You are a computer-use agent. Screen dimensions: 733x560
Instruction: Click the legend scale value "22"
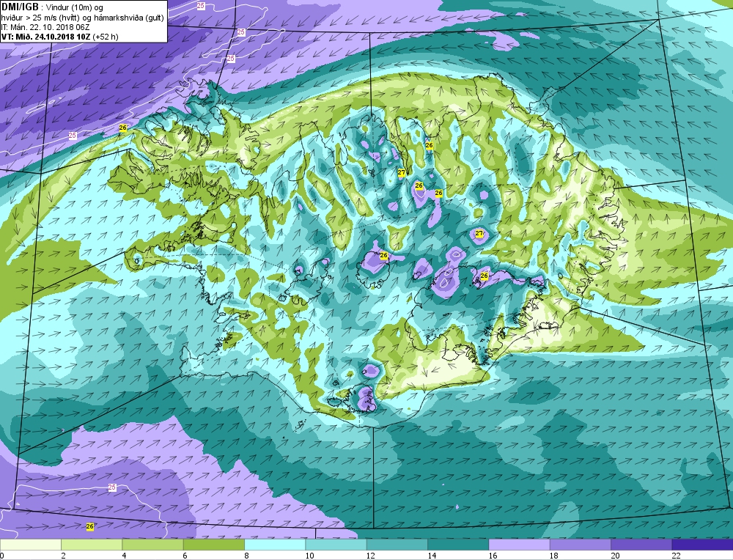coord(677,556)
